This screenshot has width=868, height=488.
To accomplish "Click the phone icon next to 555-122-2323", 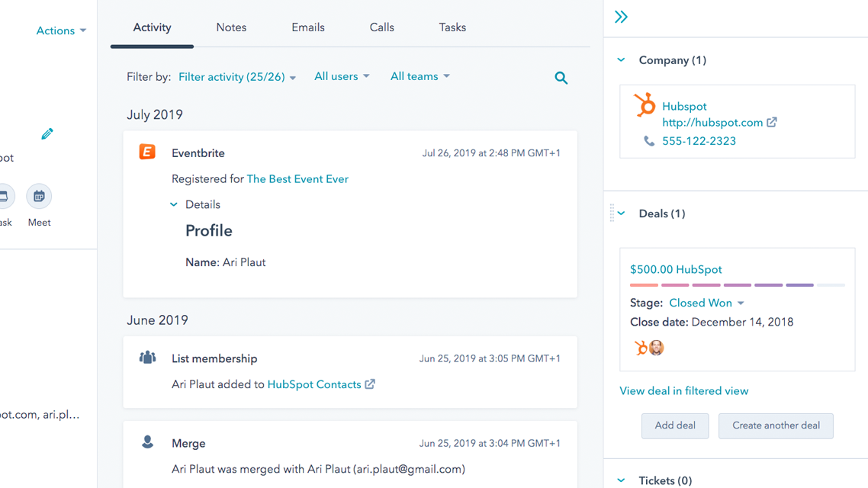I will pos(651,141).
